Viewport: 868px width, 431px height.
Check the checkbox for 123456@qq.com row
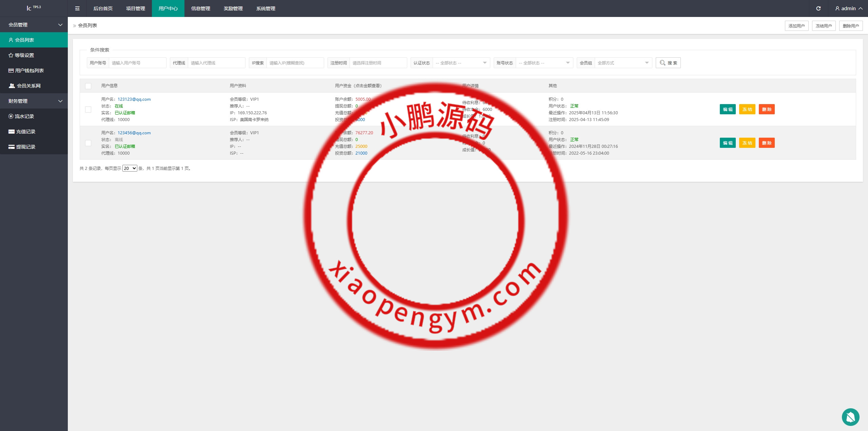point(88,143)
